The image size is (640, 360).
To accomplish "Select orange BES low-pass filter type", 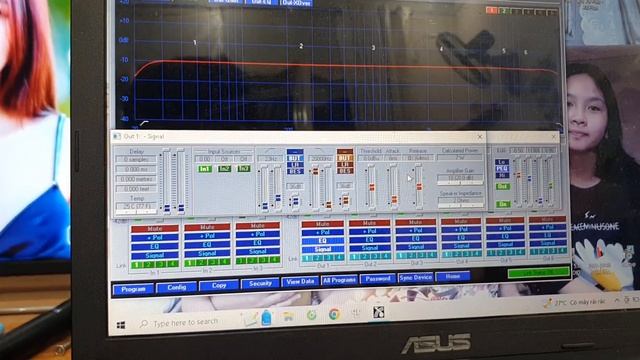I will 345,171.
